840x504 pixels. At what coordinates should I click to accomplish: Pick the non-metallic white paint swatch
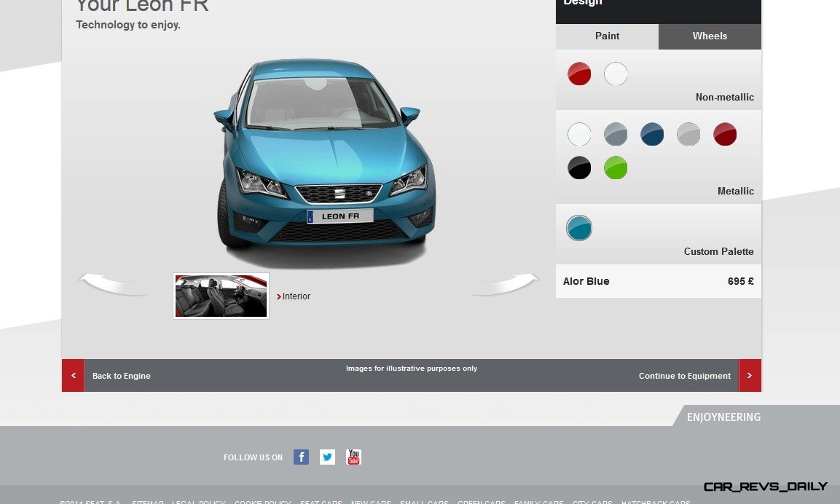click(x=616, y=74)
